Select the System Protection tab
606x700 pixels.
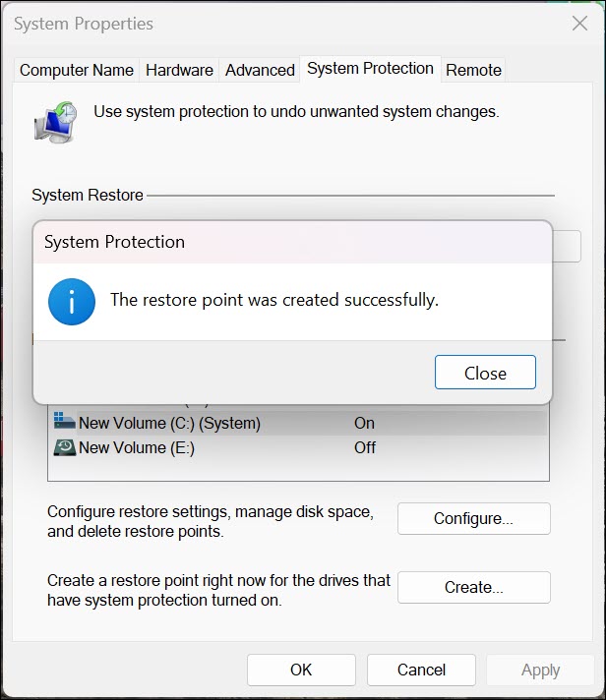click(370, 69)
